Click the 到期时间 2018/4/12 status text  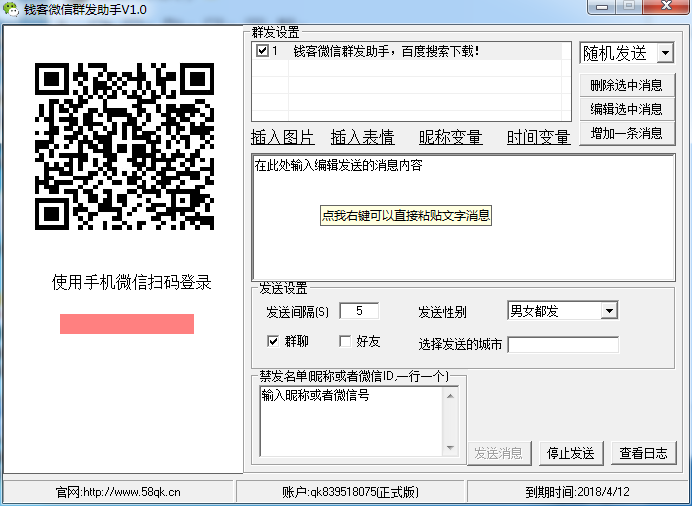(577, 492)
